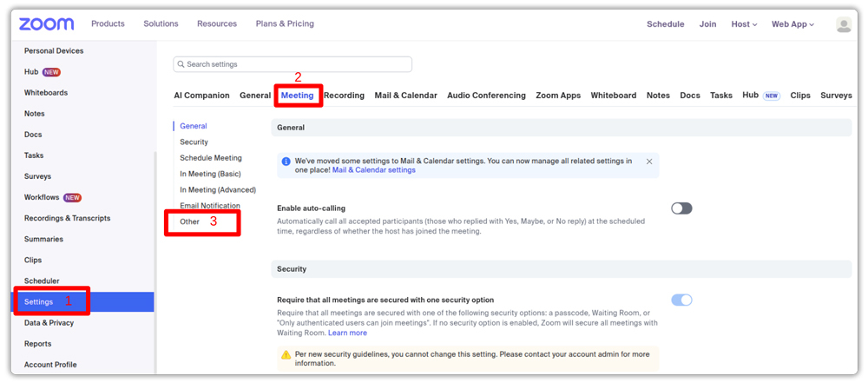Toggle Enable auto-calling switch
The width and height of the screenshot is (868, 383).
(x=681, y=208)
